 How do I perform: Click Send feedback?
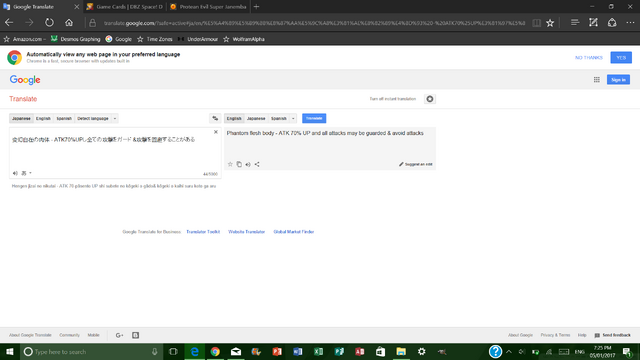coord(613,335)
